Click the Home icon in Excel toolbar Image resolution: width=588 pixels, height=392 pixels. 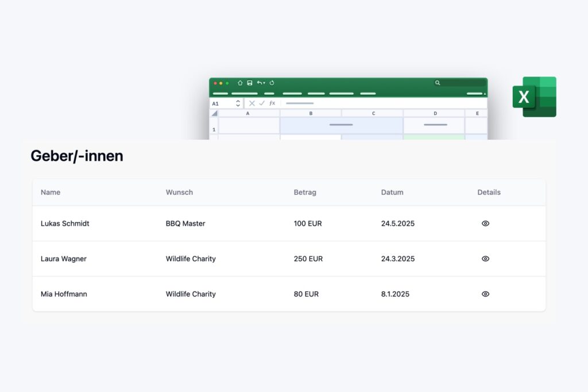[240, 83]
